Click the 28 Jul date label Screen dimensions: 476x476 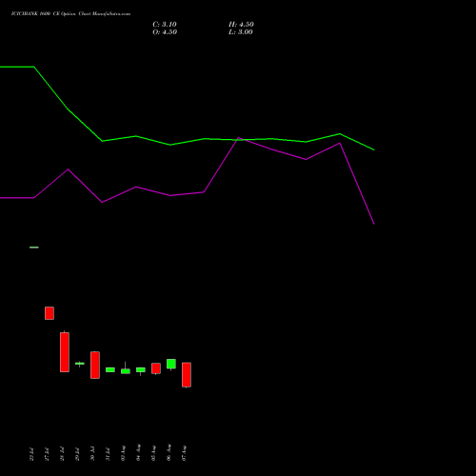point(62,454)
